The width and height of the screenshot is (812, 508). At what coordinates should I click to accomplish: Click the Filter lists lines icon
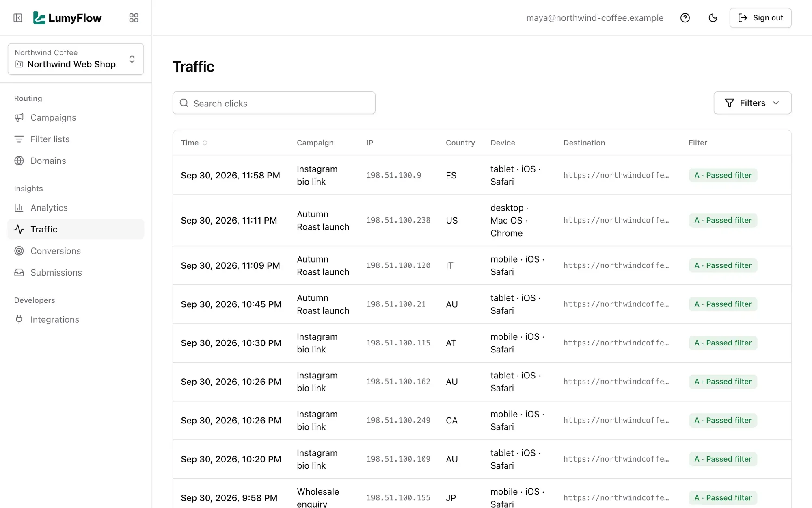[x=19, y=139]
